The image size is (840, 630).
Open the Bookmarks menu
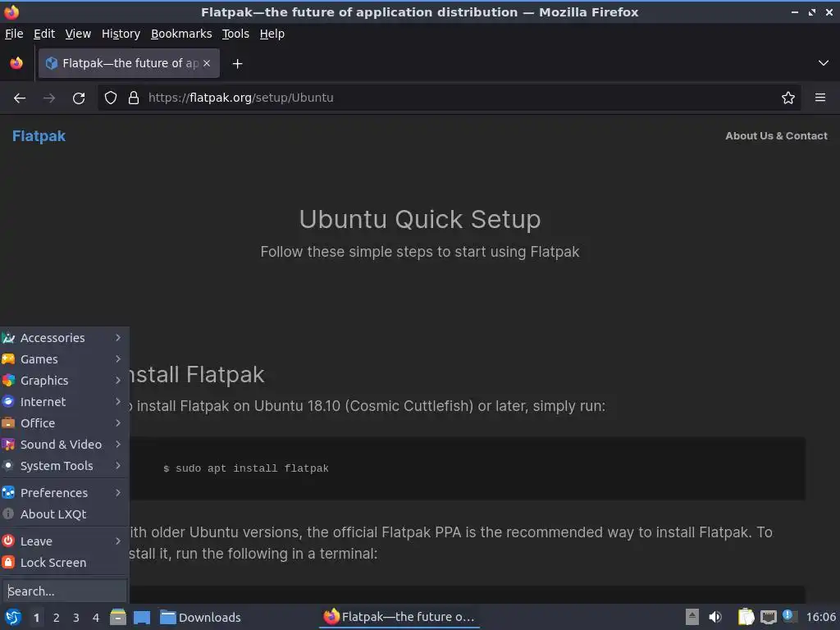tap(181, 34)
